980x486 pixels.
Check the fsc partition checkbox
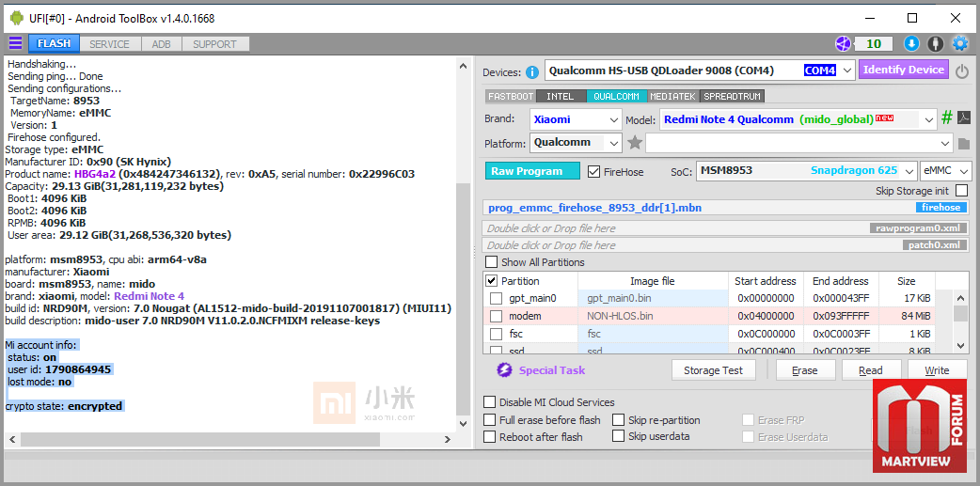pyautogui.click(x=496, y=335)
